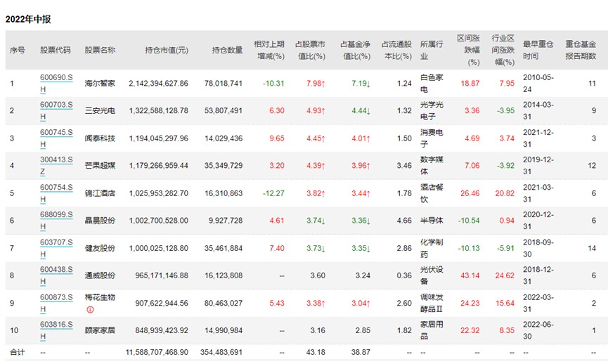Click stock code 600873.SH
The width and height of the screenshot is (608, 364).
click(x=56, y=302)
